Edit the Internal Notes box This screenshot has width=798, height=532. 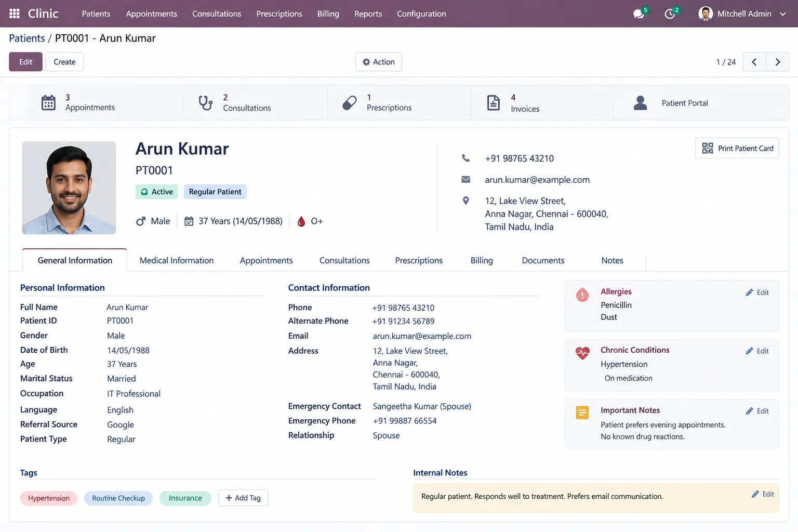763,494
